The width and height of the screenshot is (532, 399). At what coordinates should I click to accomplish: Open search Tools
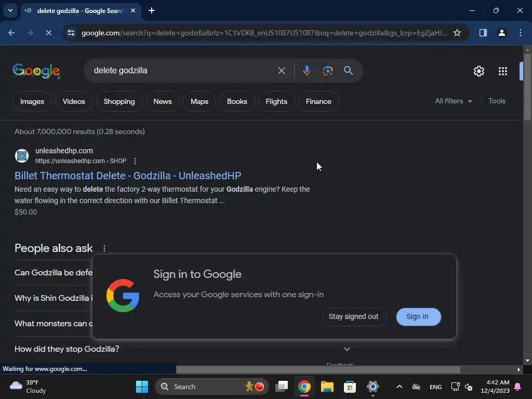497,101
